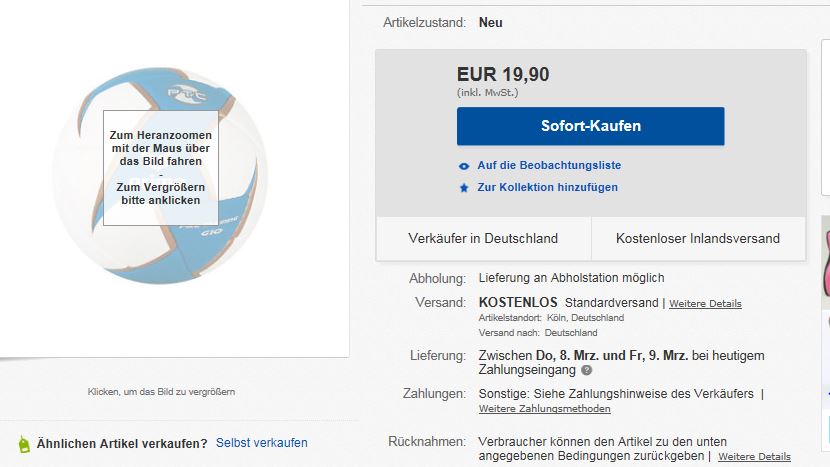Click the Lieferung an Abholstation möglich text
Image resolution: width=830 pixels, height=467 pixels.
(x=571, y=278)
